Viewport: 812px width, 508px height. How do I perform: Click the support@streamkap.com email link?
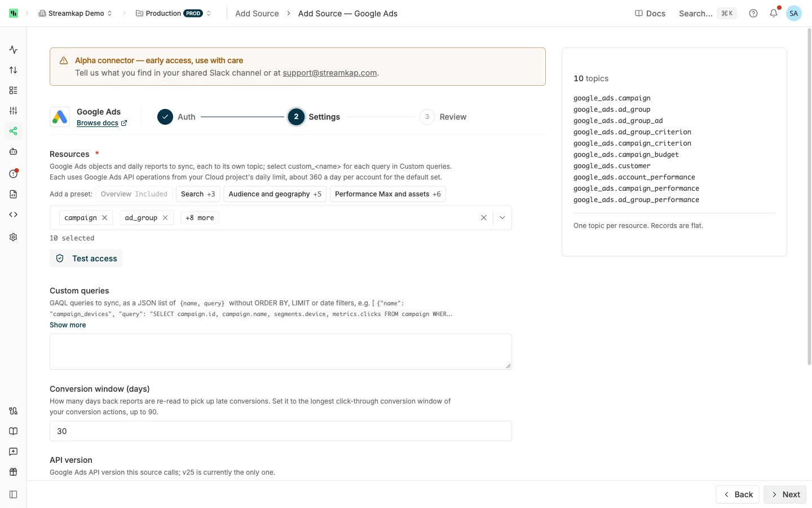[x=330, y=73]
